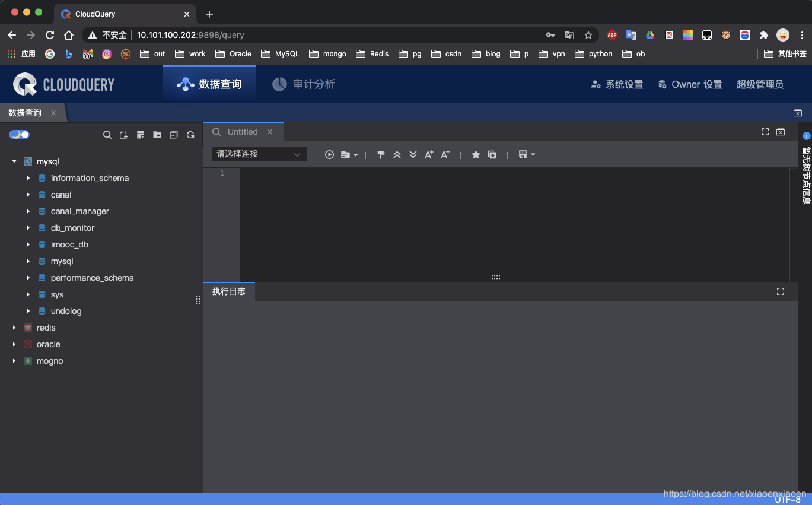Screen dimensions: 812x505
Task: Collapse all code with double-up chevron
Action: coord(396,154)
